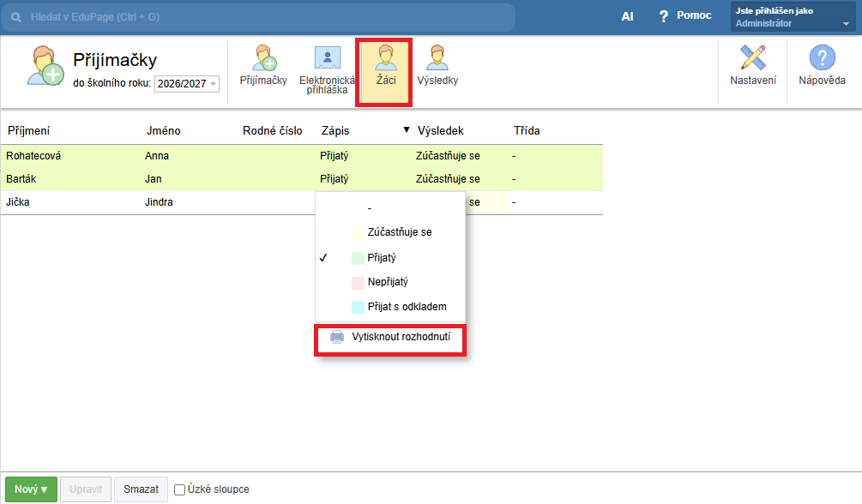Open the Nový button dropdown
Viewport: 862px width, 504px height.
click(32, 489)
